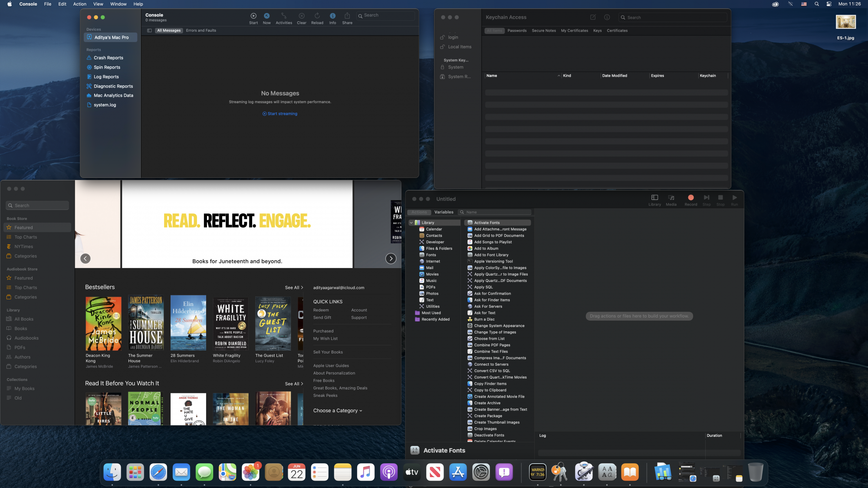
Task: Switch to Passwords tab in Keychain Access
Action: [x=517, y=31]
